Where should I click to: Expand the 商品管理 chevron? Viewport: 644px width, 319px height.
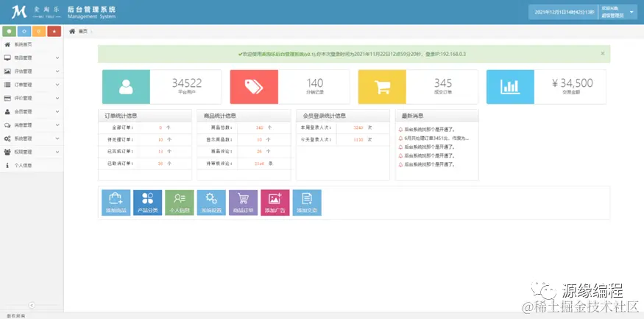pos(57,58)
